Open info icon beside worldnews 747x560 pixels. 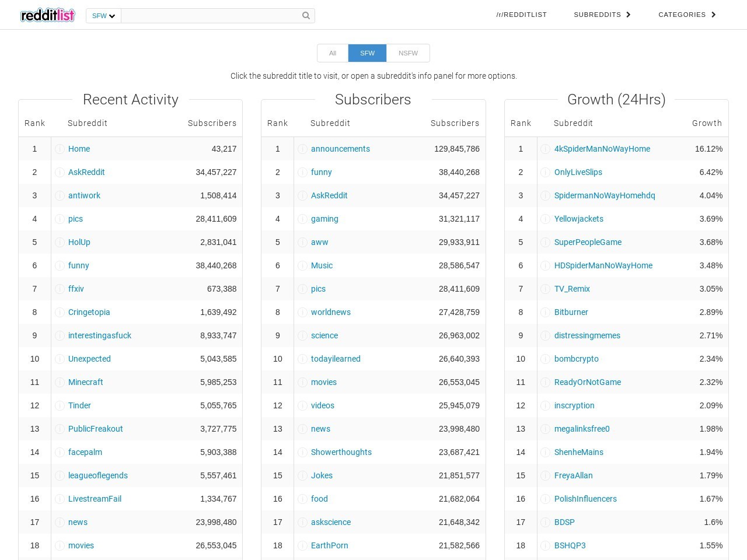pyautogui.click(x=302, y=312)
